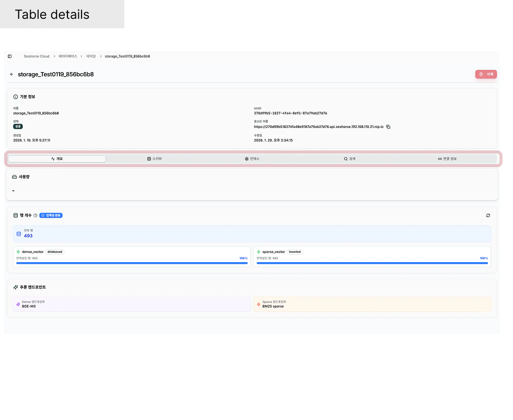Click the sparse_vector lightning icon
Screen dimensions: 513x420
coord(259,252)
